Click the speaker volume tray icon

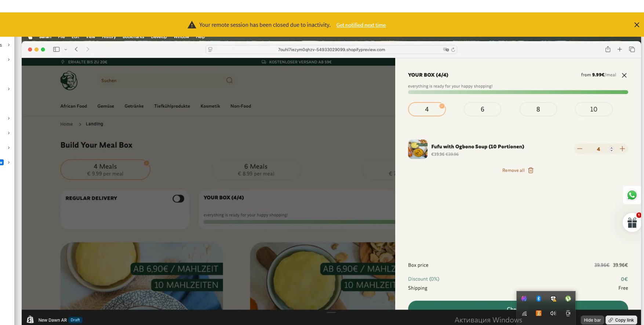pos(553,313)
